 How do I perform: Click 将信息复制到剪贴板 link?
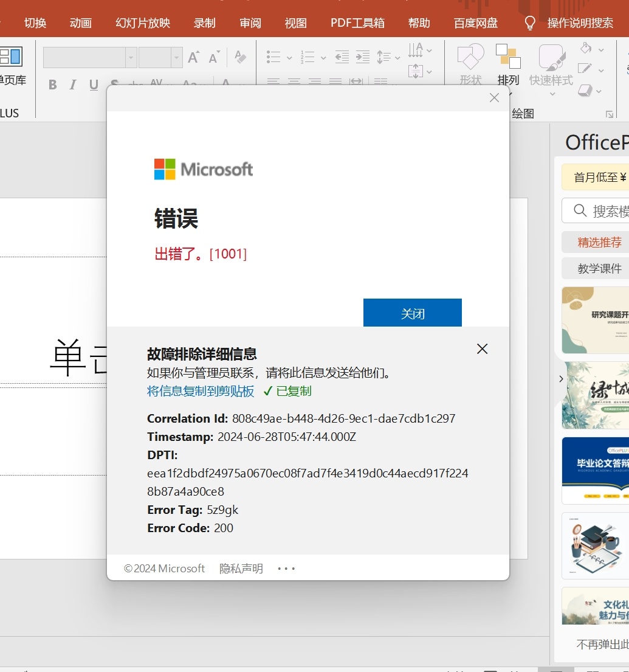coord(201,391)
